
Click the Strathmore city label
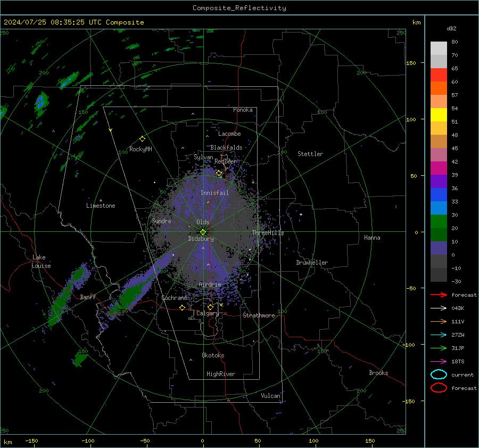coord(259,315)
